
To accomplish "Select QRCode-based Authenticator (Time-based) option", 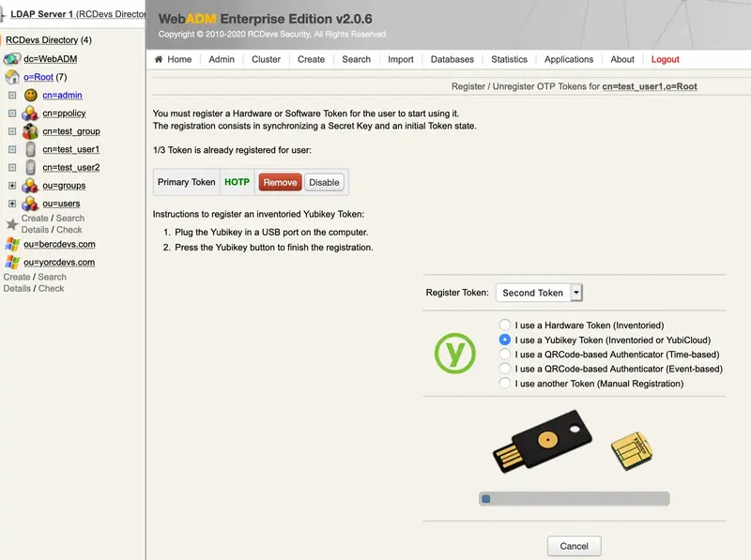I will point(504,355).
